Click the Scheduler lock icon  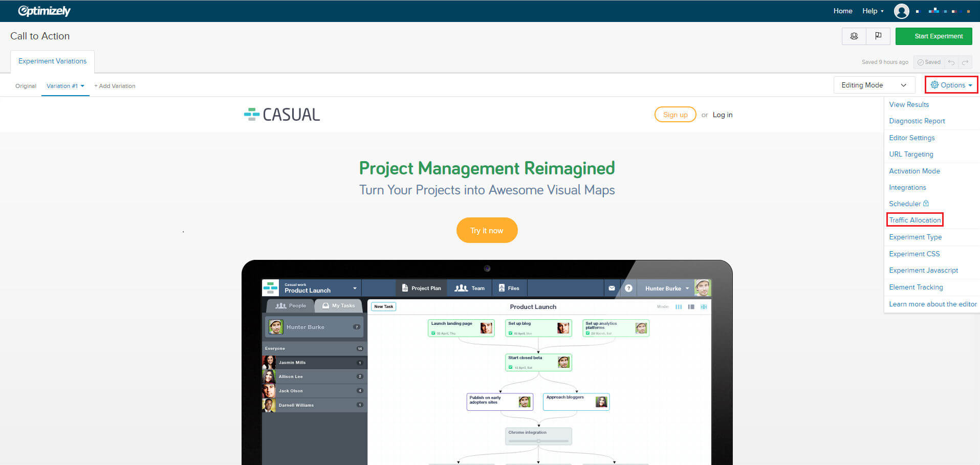coord(926,203)
